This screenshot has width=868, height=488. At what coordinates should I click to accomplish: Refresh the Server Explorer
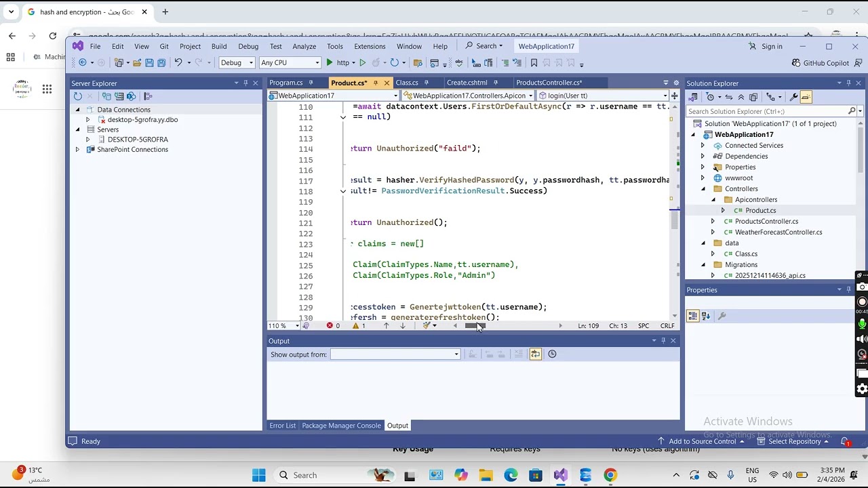point(77,96)
